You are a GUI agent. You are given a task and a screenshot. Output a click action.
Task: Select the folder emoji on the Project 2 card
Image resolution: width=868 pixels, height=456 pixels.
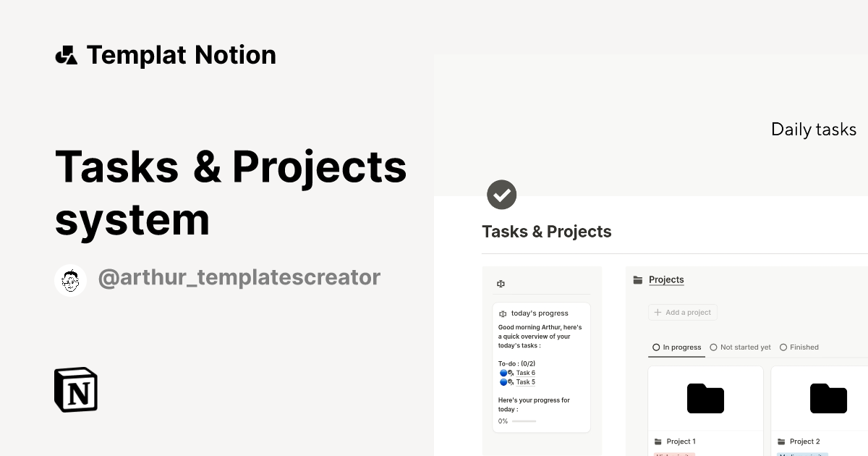(x=828, y=399)
